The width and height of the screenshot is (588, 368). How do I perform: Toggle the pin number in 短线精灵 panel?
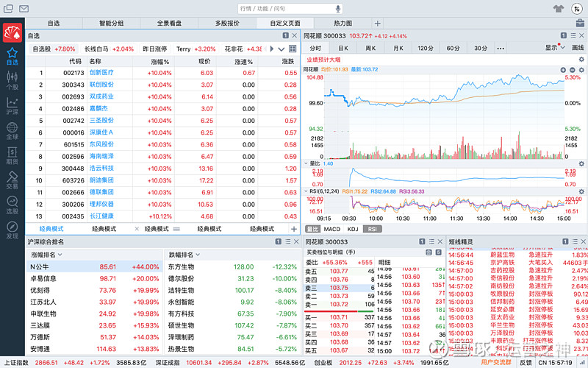pyautogui.click(x=565, y=241)
